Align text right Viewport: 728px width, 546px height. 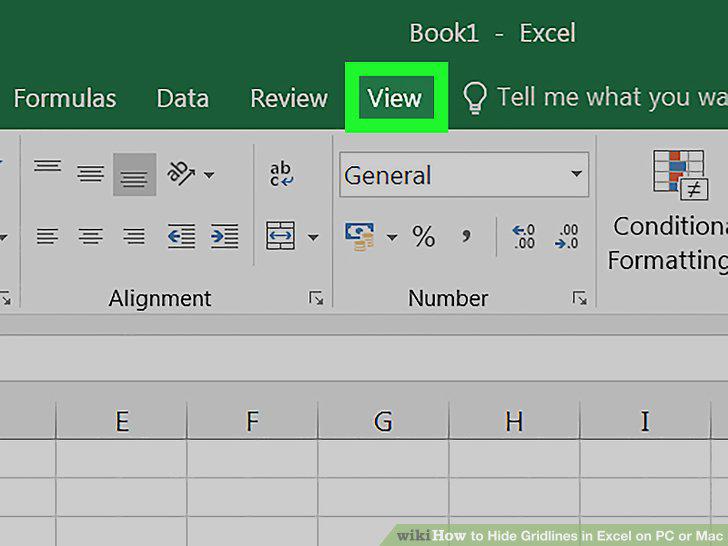tap(134, 236)
